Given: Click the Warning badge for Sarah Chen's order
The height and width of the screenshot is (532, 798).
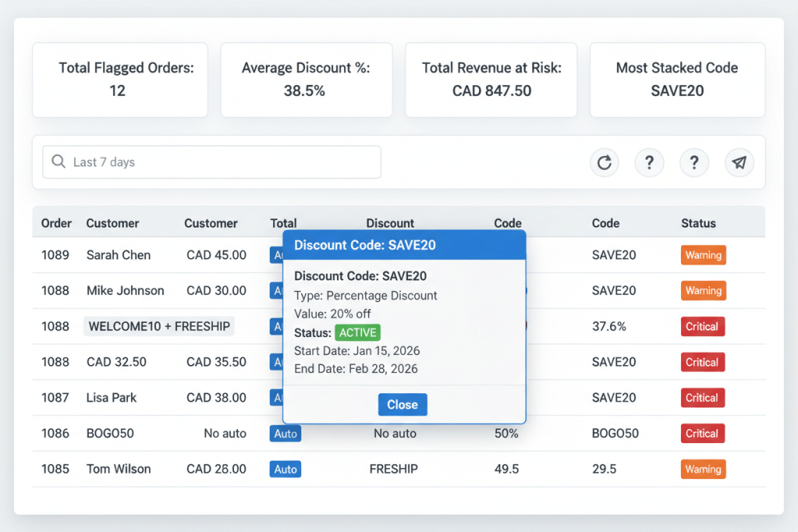Looking at the screenshot, I should click(703, 255).
